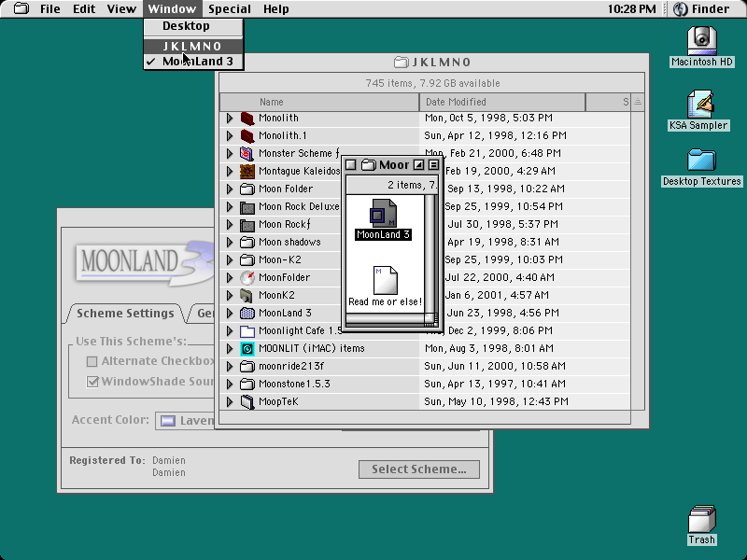Click the Trash icon

pos(702,519)
